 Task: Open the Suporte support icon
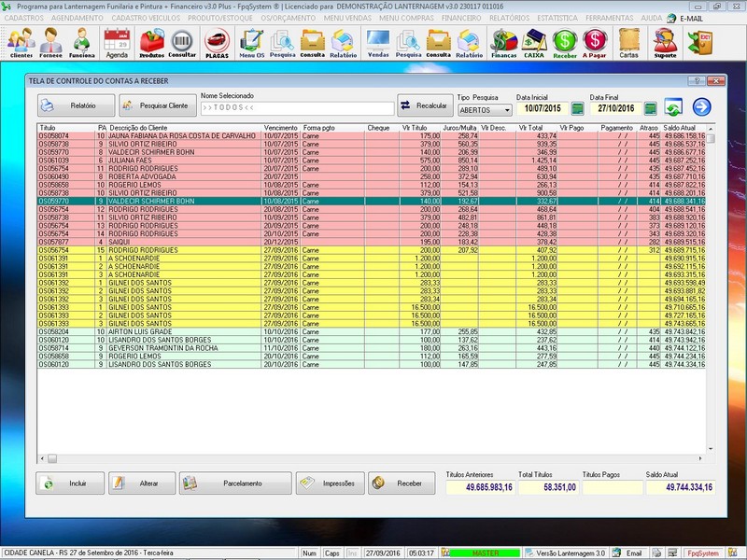665,42
